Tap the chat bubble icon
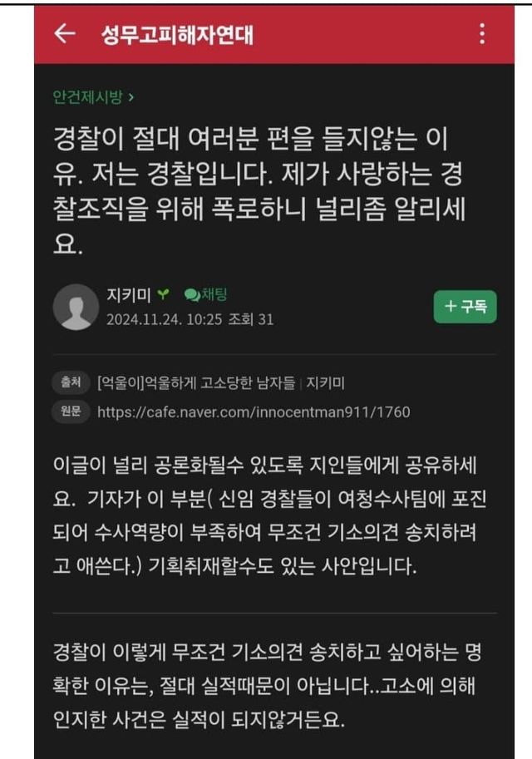Viewport: 532px width, 759px height. point(192,295)
